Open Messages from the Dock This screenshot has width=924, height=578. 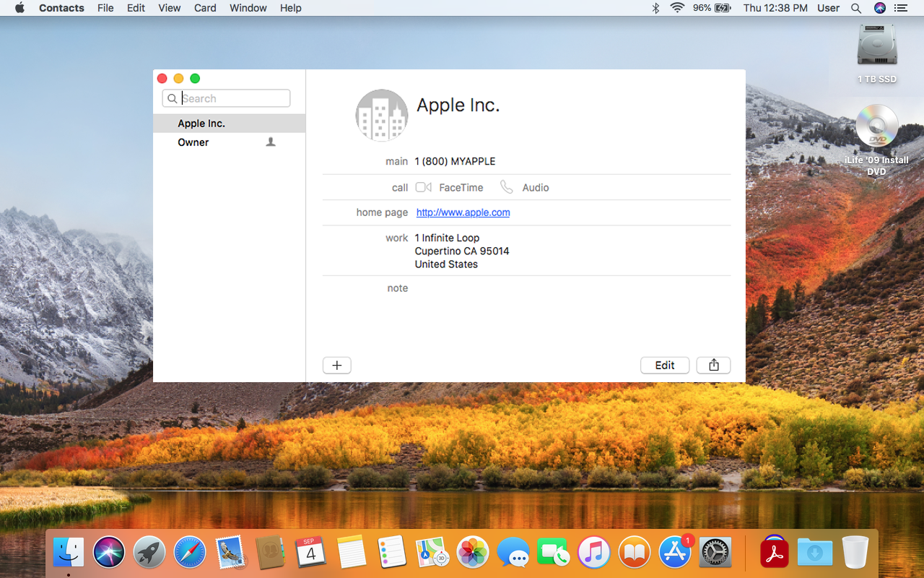point(513,553)
